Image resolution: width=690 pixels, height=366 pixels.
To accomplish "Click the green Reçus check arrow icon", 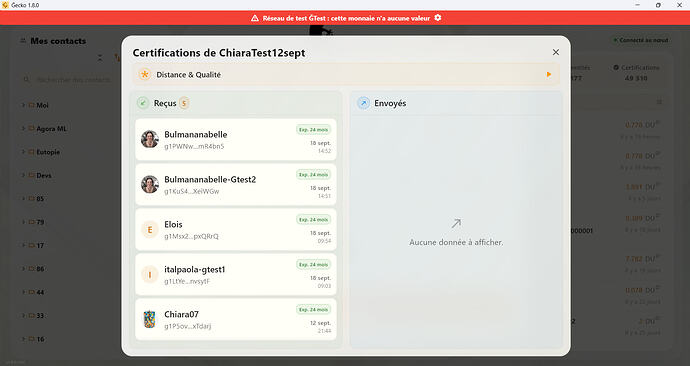I will coord(143,103).
